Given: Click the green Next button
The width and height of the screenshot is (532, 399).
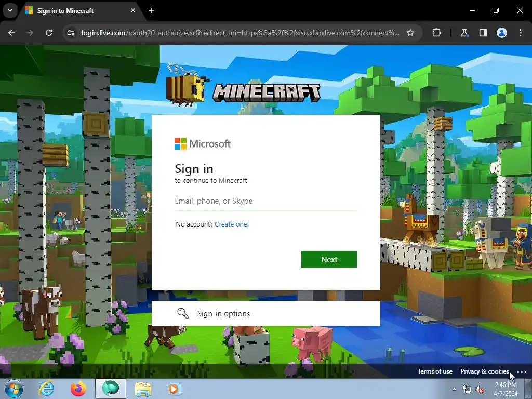Looking at the screenshot, I should pos(329,259).
